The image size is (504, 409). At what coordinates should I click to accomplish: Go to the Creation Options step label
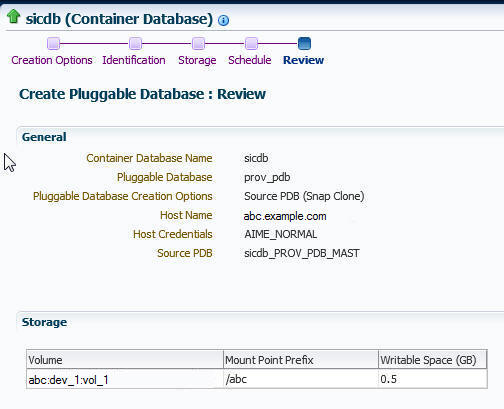(x=52, y=60)
